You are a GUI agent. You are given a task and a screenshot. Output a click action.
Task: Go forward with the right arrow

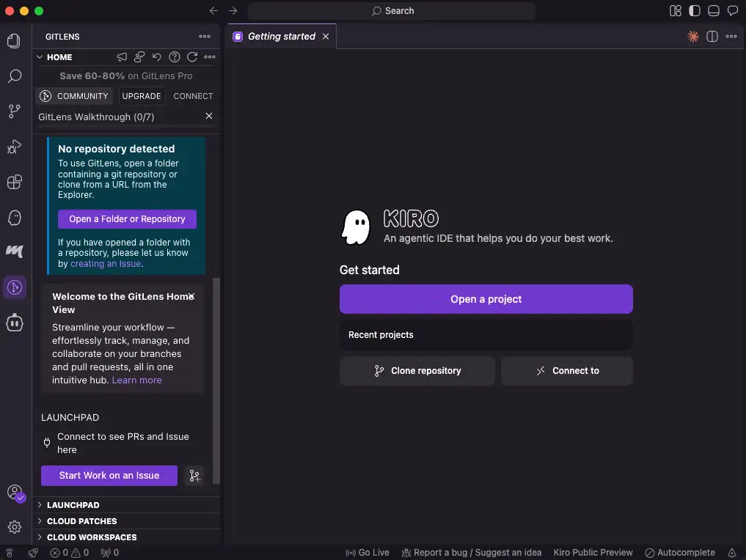[233, 11]
